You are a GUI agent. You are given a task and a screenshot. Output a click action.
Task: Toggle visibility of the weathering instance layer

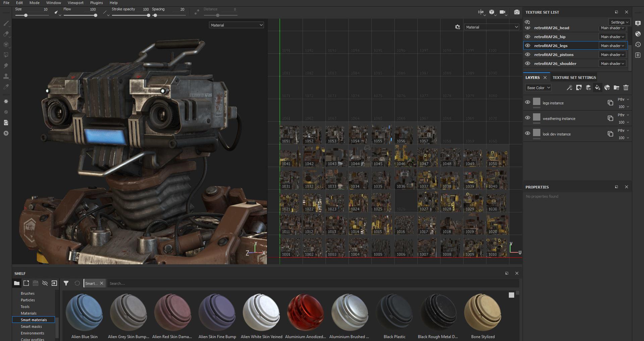point(527,118)
